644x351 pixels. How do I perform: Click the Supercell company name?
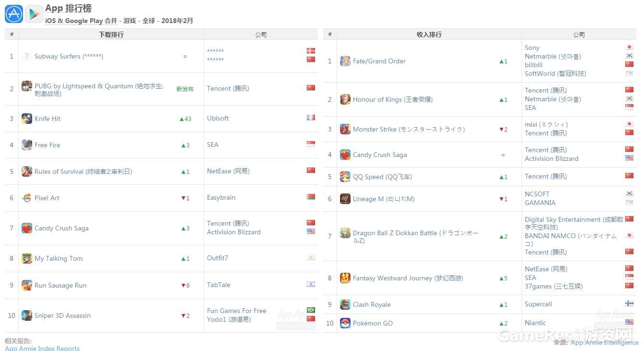538,304
